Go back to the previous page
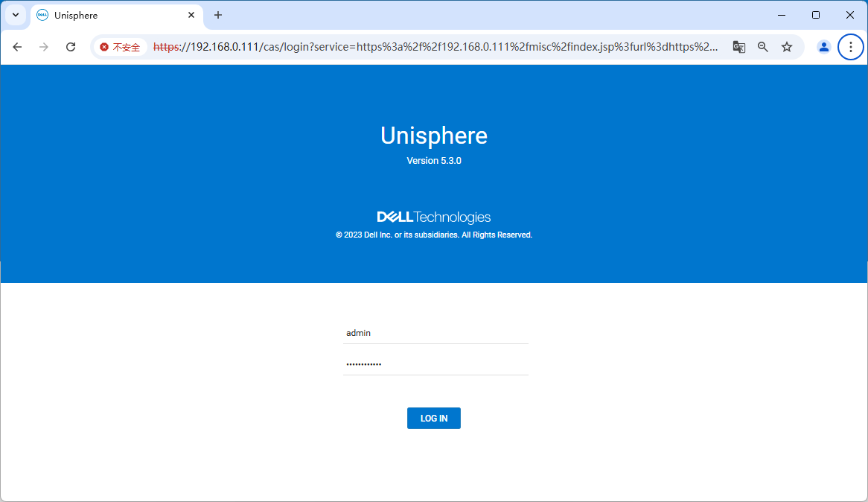 pos(17,47)
